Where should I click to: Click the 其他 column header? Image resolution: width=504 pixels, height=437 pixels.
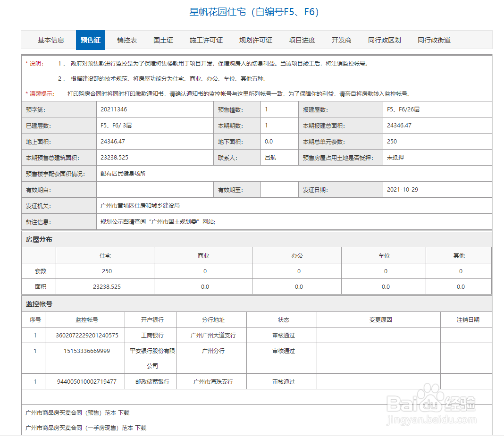pyautogui.click(x=459, y=255)
